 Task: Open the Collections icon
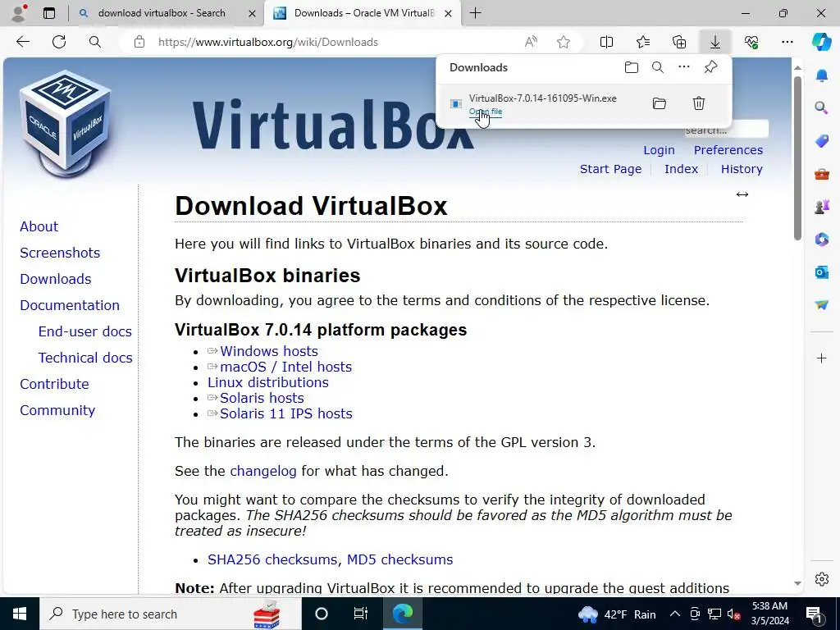click(x=678, y=42)
